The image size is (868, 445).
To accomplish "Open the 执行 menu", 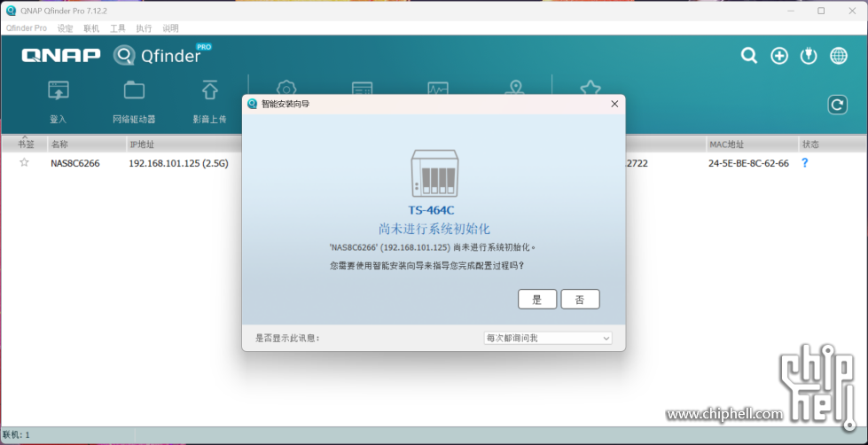I will click(144, 28).
